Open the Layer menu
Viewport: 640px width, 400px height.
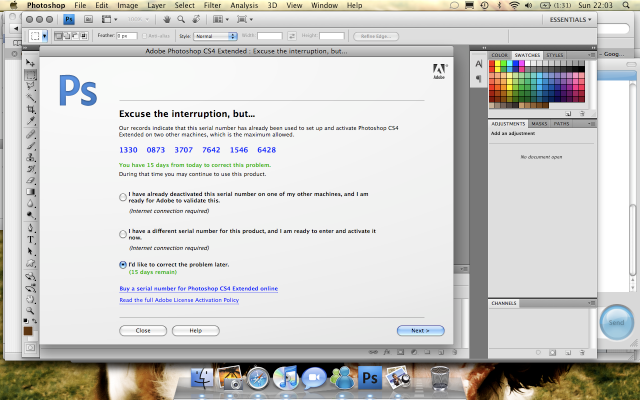click(156, 5)
